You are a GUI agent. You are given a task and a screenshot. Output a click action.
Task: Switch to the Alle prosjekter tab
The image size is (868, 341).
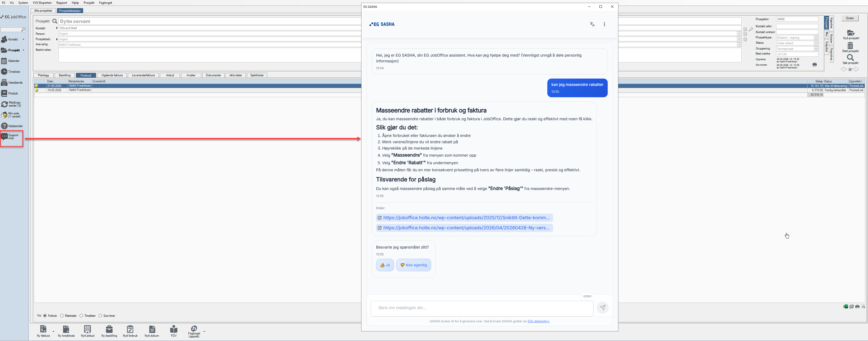43,11
